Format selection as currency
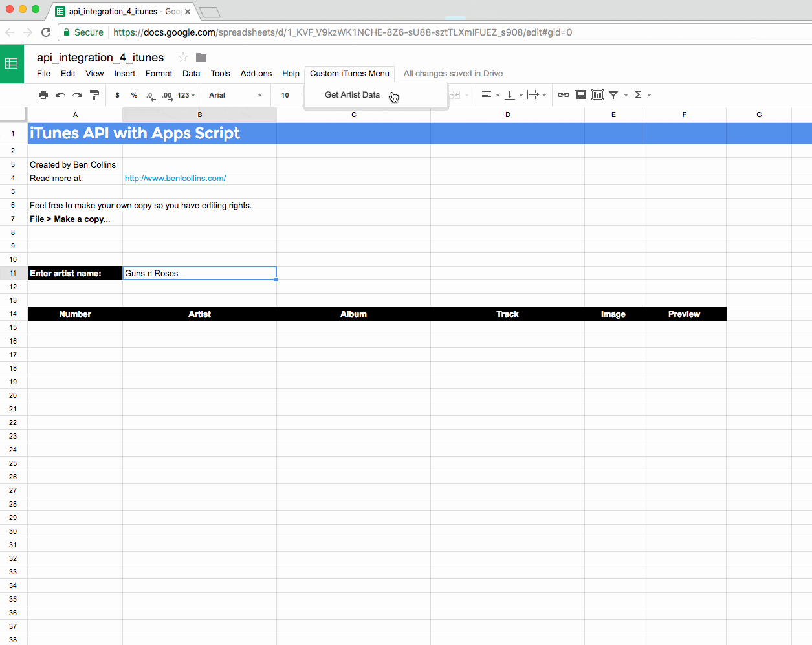The image size is (812, 645). point(116,94)
